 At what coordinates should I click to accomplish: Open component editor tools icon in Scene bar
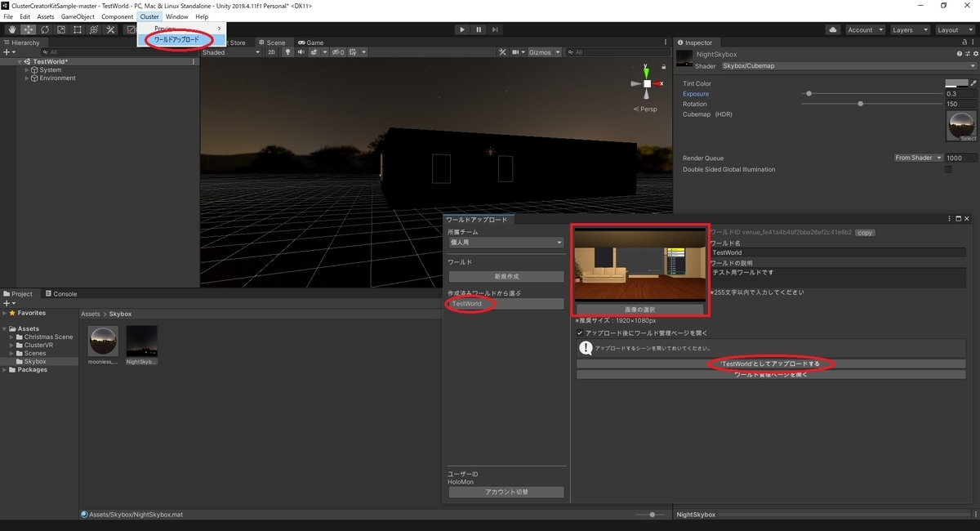click(504, 52)
